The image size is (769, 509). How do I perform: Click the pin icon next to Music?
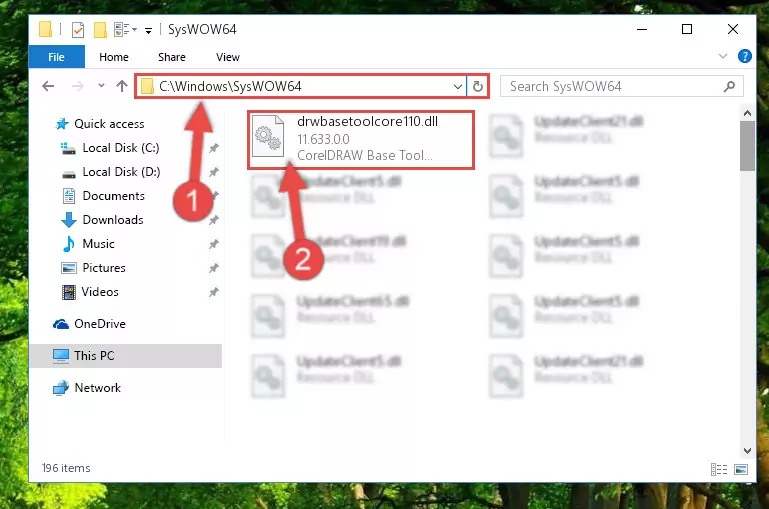(x=214, y=244)
